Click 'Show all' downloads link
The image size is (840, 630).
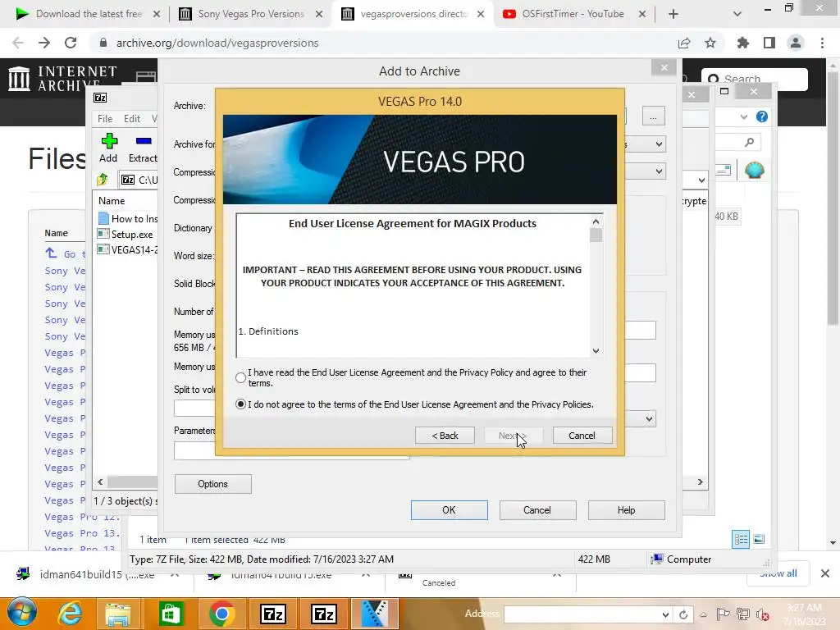coord(778,573)
